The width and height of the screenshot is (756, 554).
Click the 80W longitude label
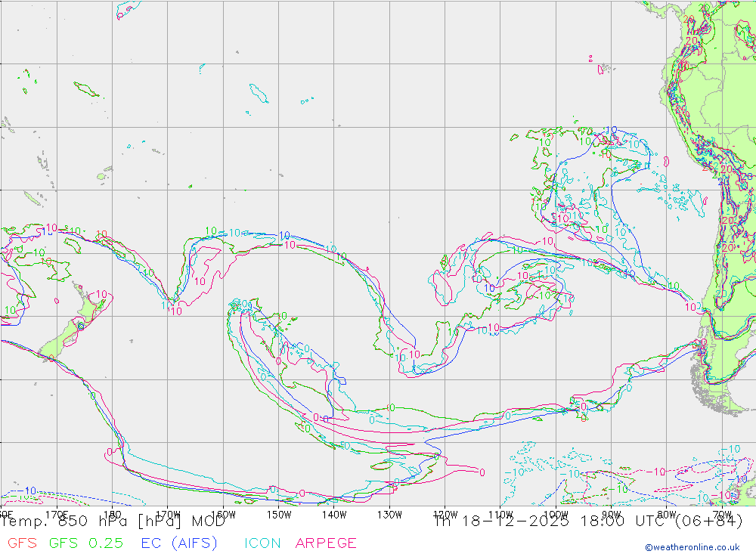tap(667, 515)
